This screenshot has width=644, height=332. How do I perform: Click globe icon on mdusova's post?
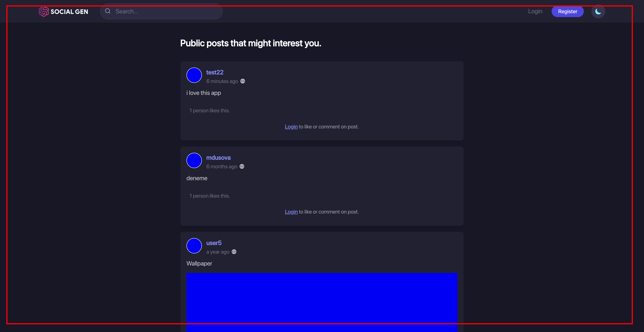pos(242,167)
